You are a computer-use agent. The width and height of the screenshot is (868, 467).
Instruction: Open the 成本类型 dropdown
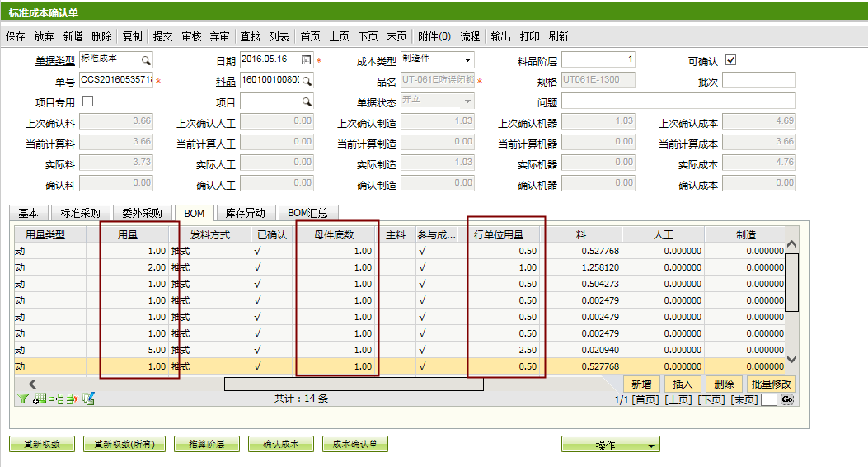point(468,59)
